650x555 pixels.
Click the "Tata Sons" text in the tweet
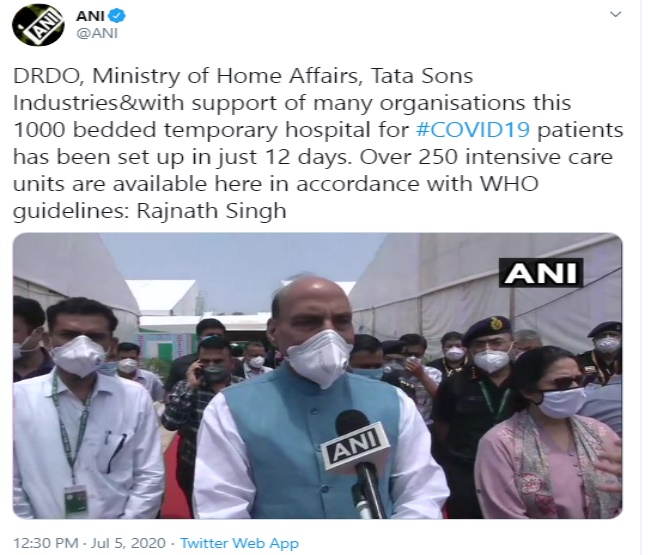[x=422, y=76]
